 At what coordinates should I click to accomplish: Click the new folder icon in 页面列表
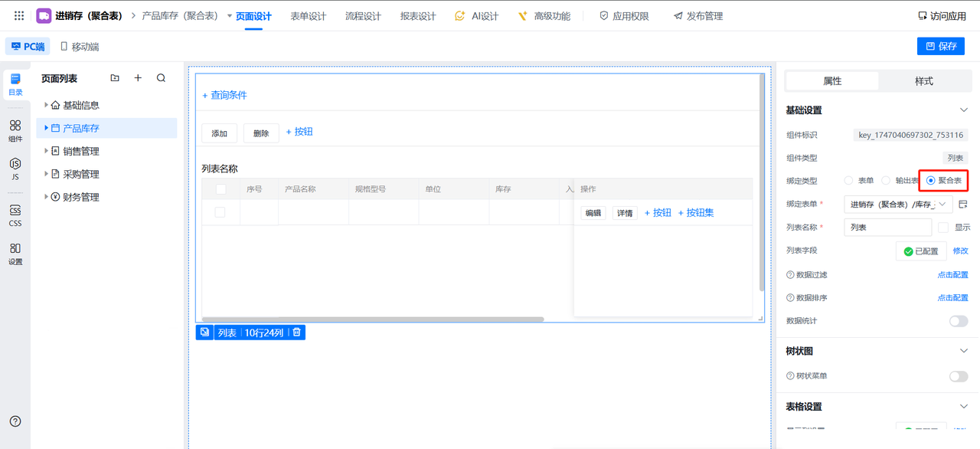pos(115,78)
